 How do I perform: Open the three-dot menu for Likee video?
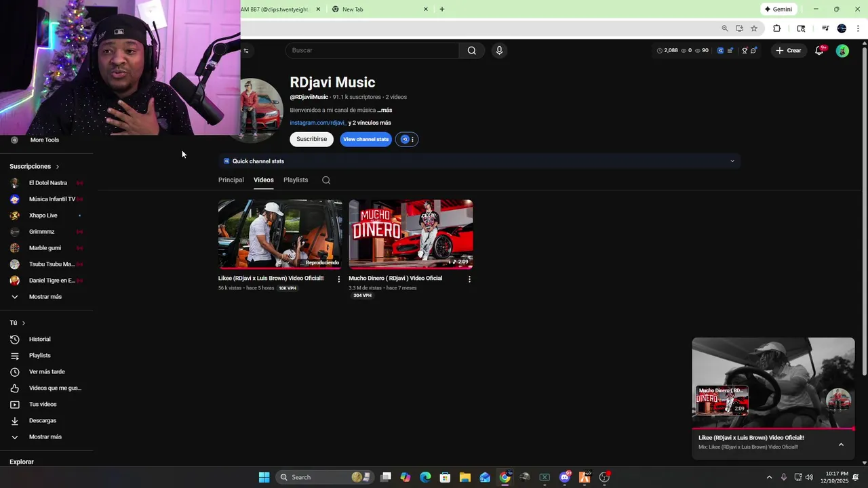coord(339,279)
